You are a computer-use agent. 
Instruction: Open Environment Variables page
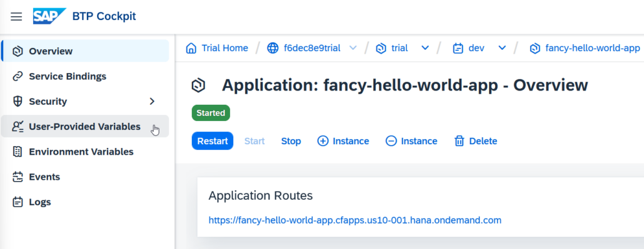click(x=85, y=152)
